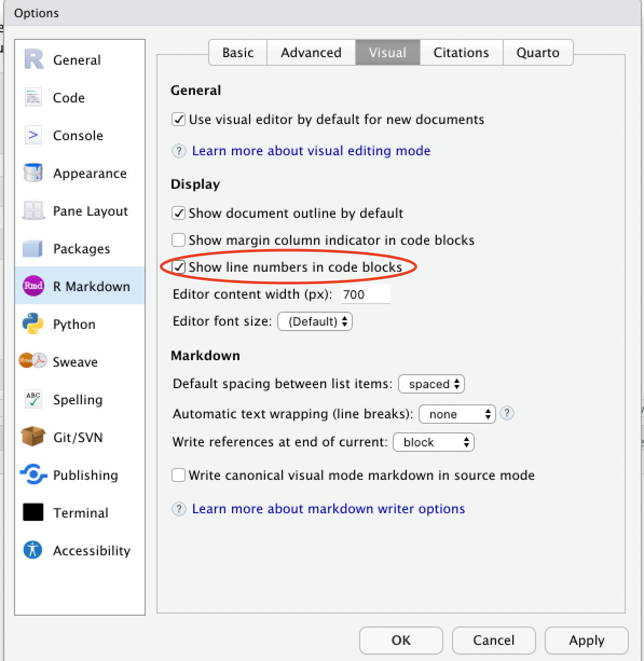The image size is (644, 661).
Task: Open the Editor font size dropdown
Action: [x=315, y=321]
